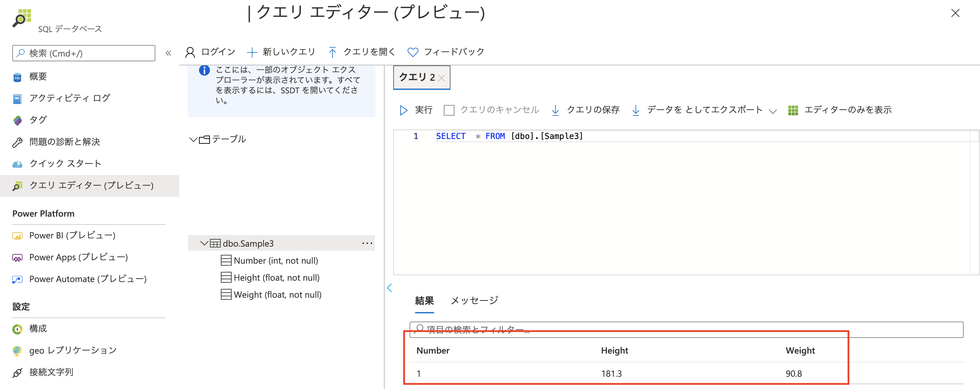Open 問題の診断と解決 wrench icon
Viewport: 980px width, 389px height.
[17, 142]
